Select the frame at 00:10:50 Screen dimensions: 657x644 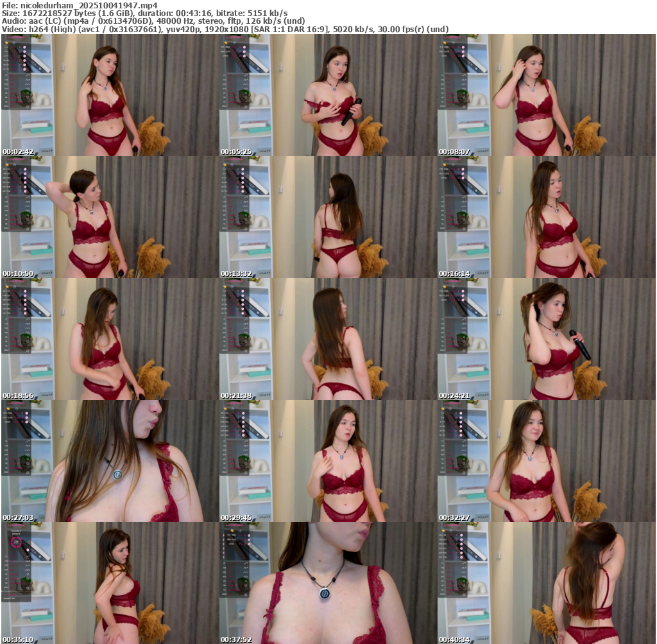click(x=110, y=217)
